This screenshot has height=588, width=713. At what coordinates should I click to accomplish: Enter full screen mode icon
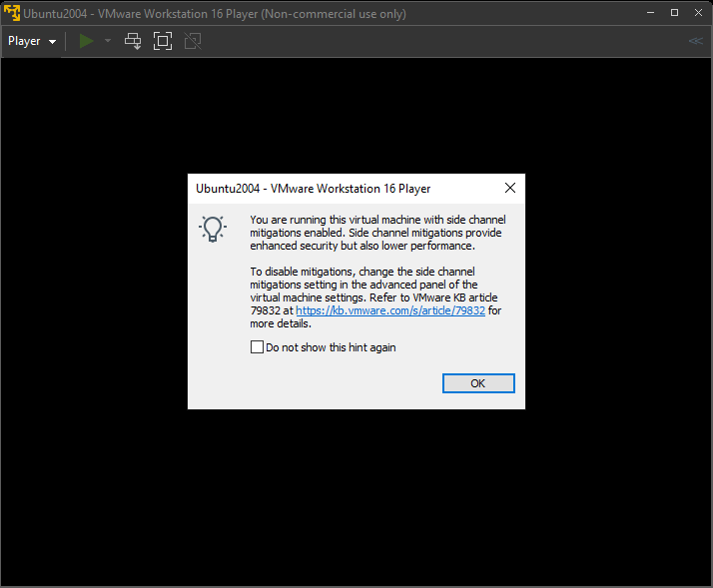point(163,41)
